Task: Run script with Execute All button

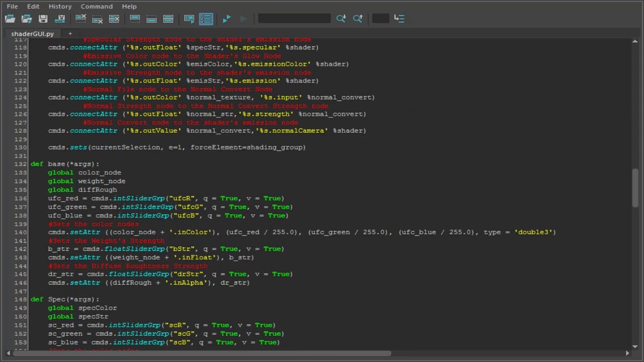Action: [x=226, y=19]
